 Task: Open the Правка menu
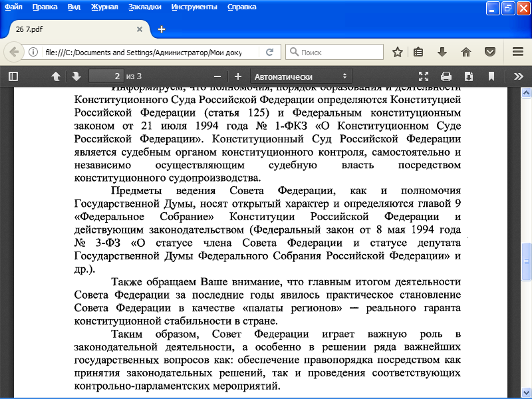coord(45,7)
